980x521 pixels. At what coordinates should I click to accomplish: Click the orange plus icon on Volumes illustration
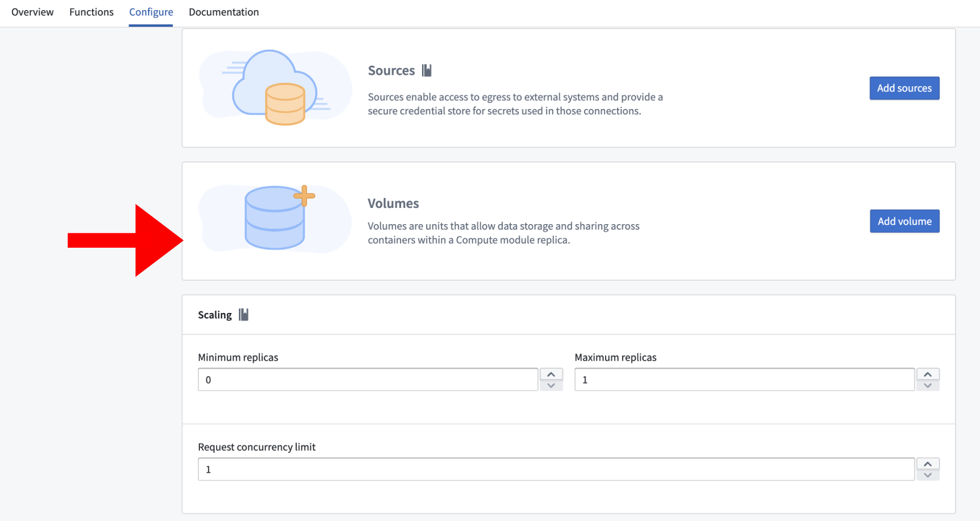coord(304,197)
